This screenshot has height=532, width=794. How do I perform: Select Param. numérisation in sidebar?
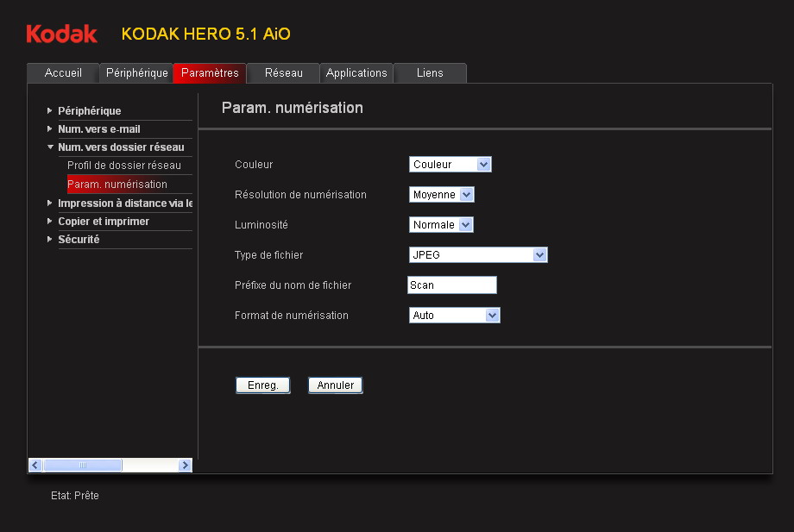117,185
